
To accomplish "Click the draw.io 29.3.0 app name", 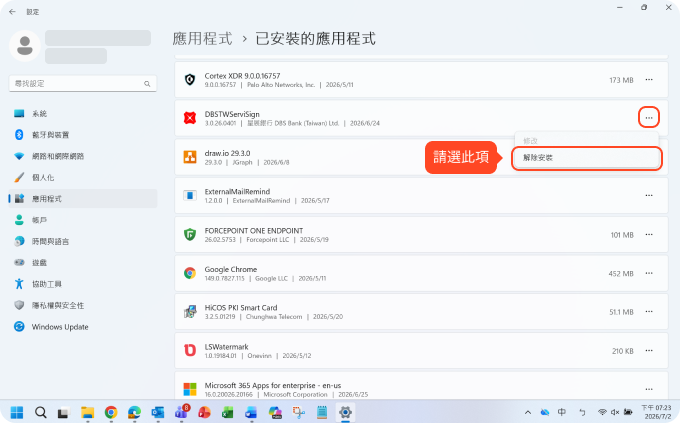I will (227, 153).
